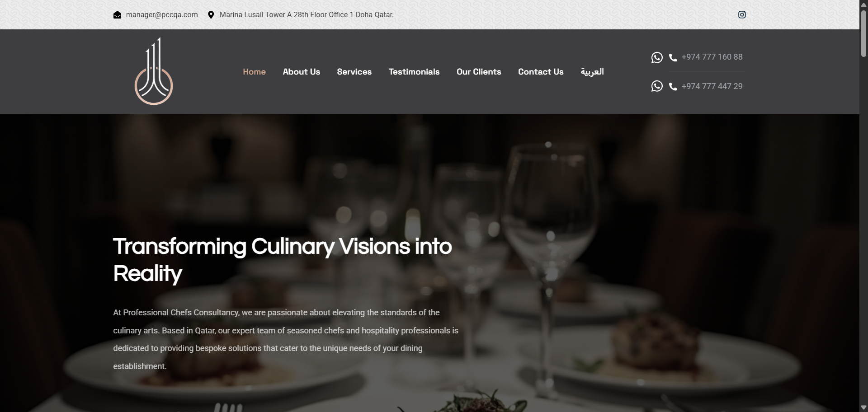Call the number +974 777 160 88
868x412 pixels.
(712, 57)
